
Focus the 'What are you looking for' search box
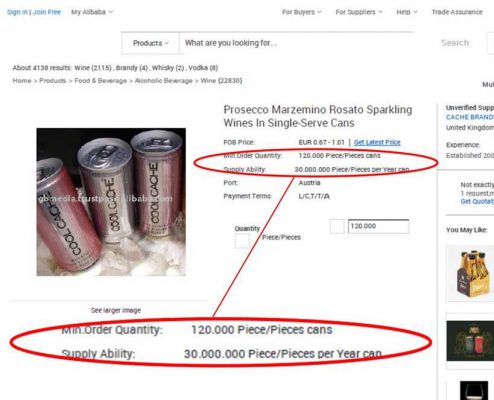pyautogui.click(x=296, y=43)
